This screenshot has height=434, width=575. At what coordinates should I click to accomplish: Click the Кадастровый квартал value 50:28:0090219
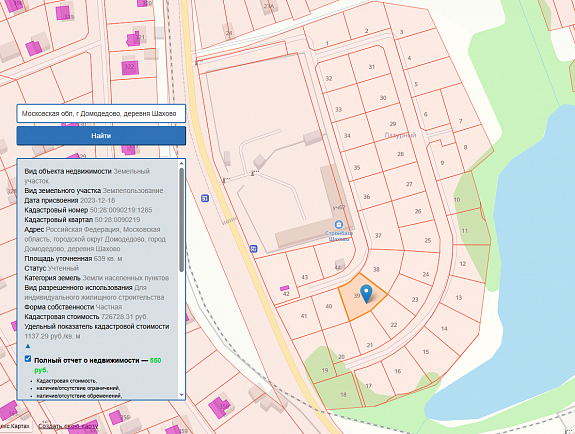point(117,220)
